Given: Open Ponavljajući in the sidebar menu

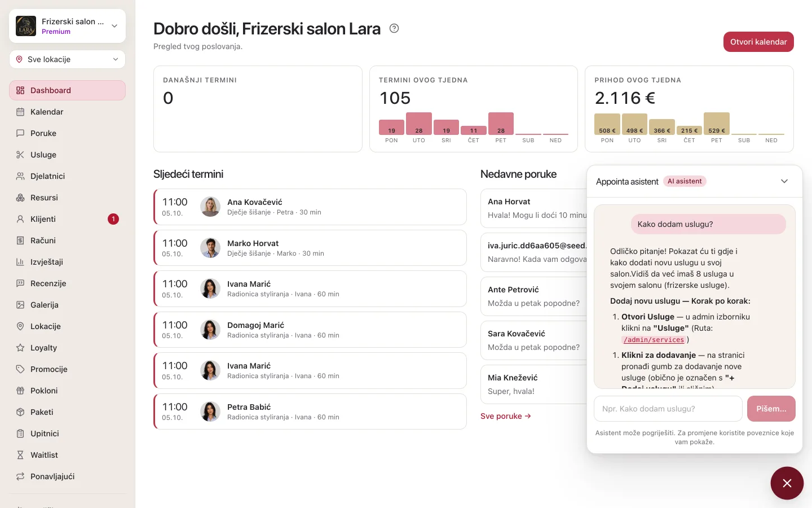Looking at the screenshot, I should (67, 476).
